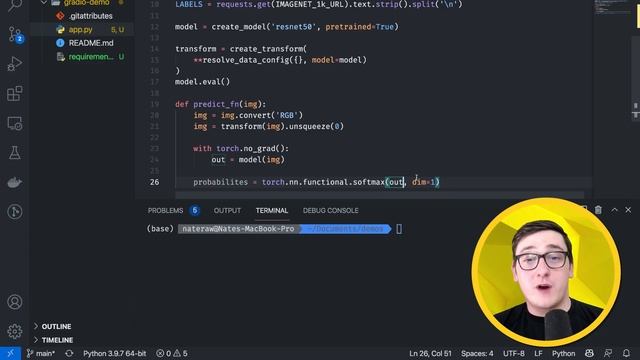Open the Testing flask view
640x360 pixels.
(15, 153)
